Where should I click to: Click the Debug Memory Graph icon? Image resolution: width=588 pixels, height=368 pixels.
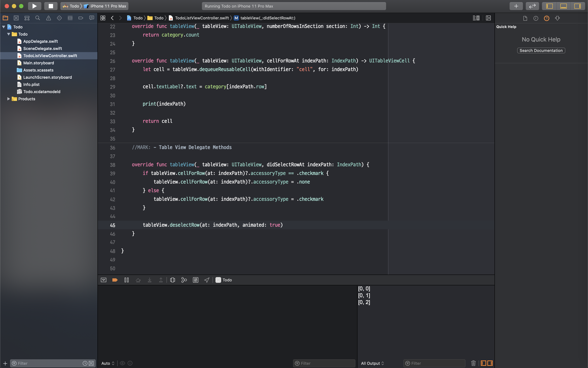[x=184, y=280]
